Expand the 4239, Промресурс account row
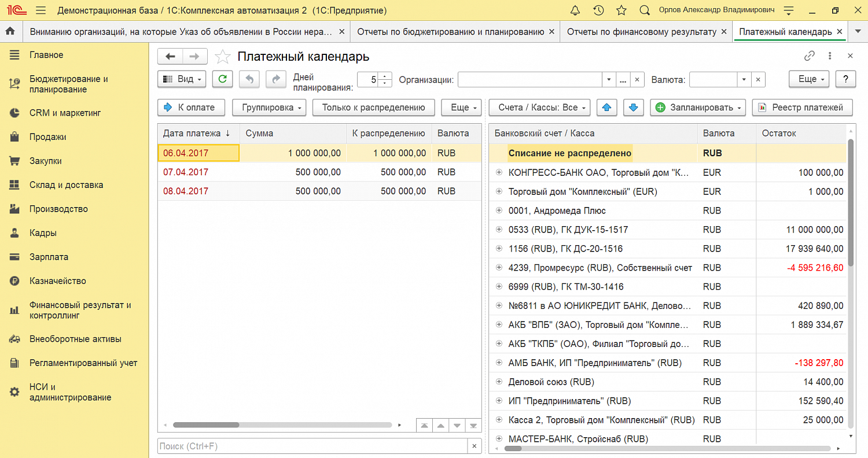 tap(499, 268)
